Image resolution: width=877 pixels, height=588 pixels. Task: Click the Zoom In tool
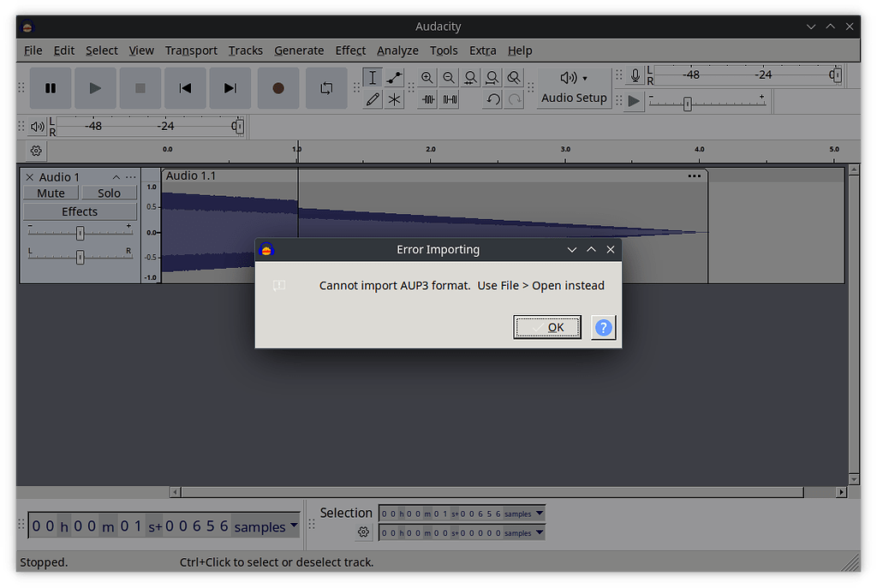pos(427,78)
